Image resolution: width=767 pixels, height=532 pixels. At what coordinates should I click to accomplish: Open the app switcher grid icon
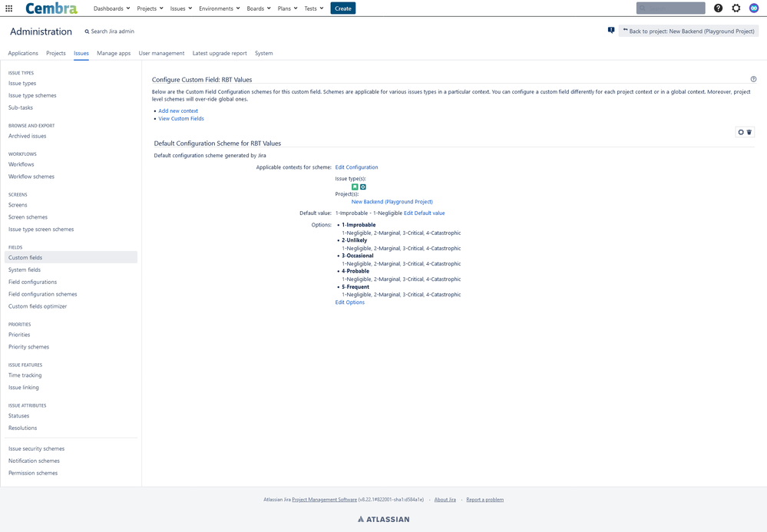tap(8, 8)
